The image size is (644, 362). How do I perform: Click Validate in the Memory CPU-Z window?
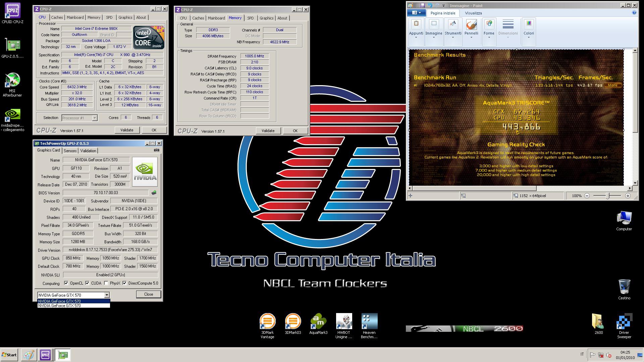(268, 131)
